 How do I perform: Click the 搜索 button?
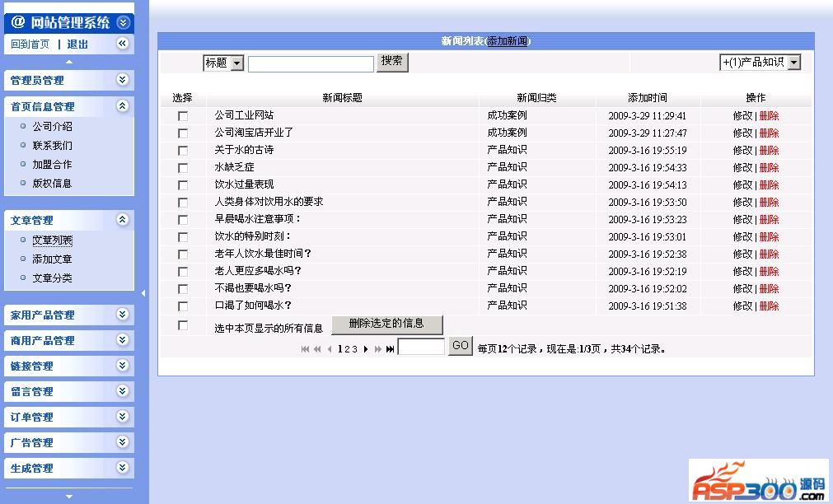point(392,62)
